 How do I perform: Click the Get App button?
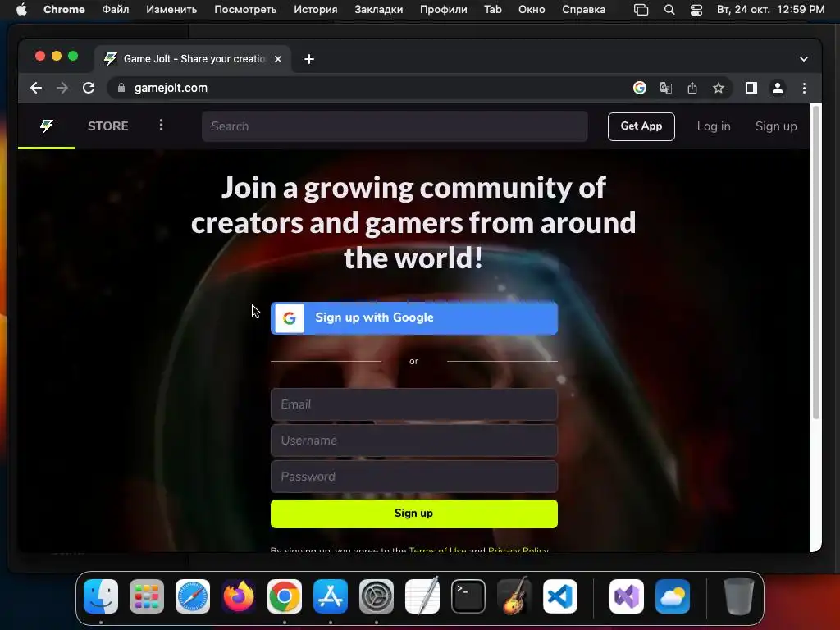coord(641,126)
